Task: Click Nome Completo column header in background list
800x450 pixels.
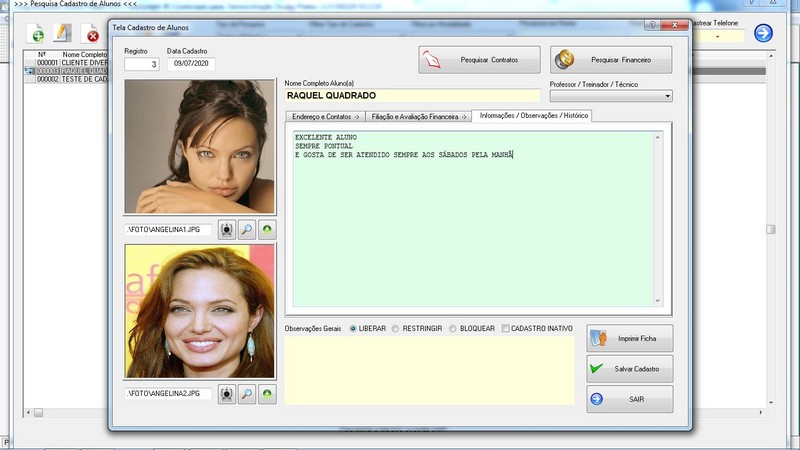Action: pyautogui.click(x=85, y=54)
